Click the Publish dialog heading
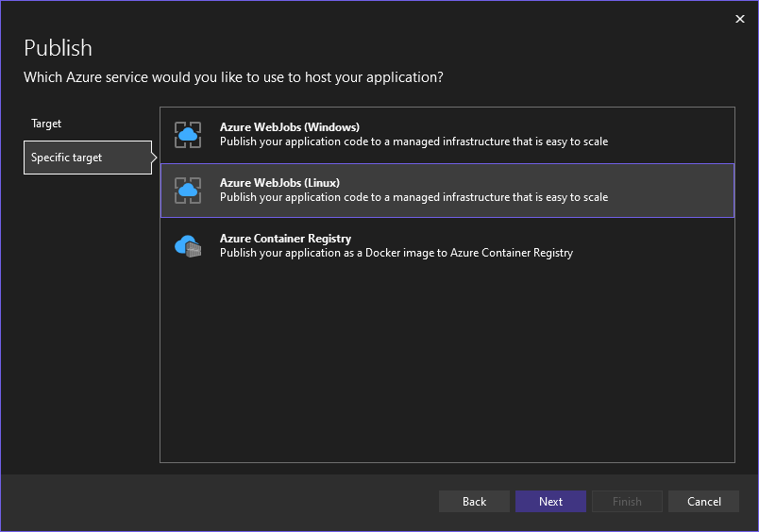 pos(58,48)
